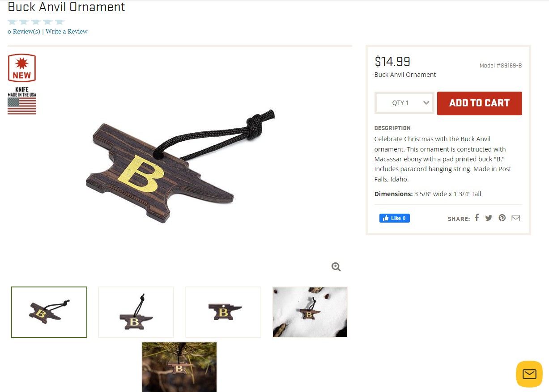Select the first angled ornament thumbnail
Viewport: 549px width, 392px height.
pyautogui.click(x=49, y=312)
